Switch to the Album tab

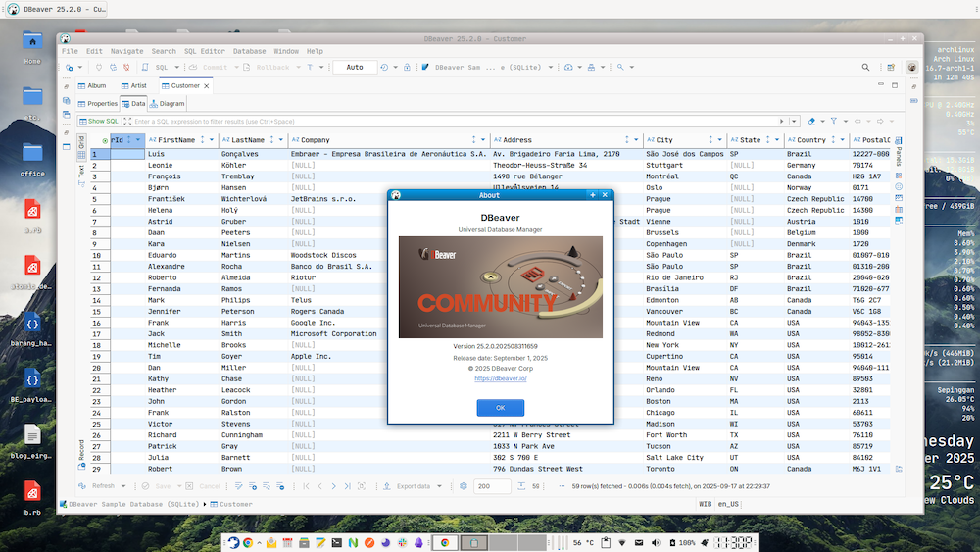91,86
